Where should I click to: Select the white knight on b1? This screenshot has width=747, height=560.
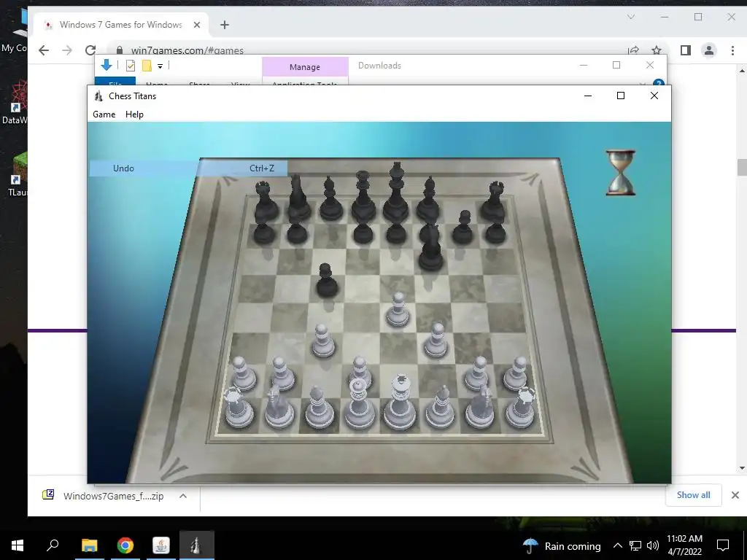tap(279, 407)
